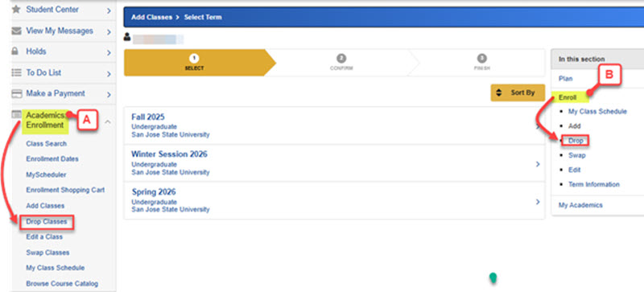Open MyScheduler link
This screenshot has width=644, height=292.
tap(46, 175)
